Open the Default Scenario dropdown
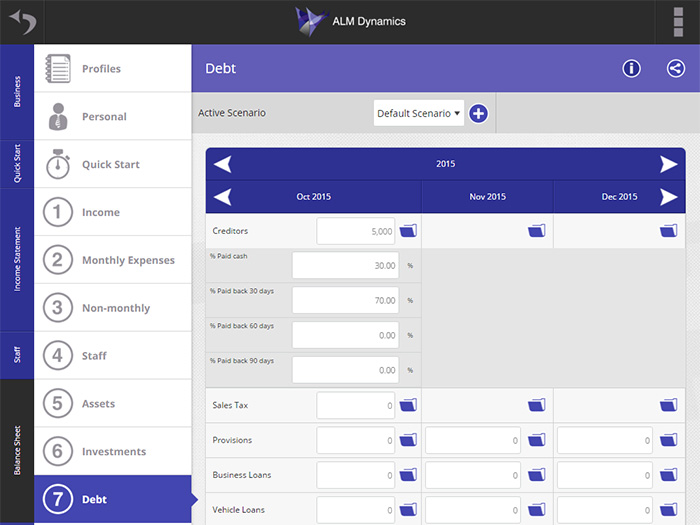 pos(418,113)
